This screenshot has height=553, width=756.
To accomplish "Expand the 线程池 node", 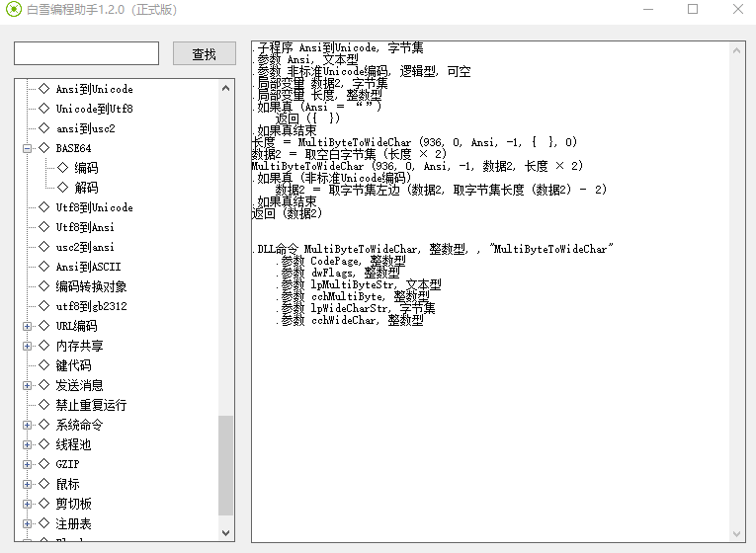I will 28,444.
